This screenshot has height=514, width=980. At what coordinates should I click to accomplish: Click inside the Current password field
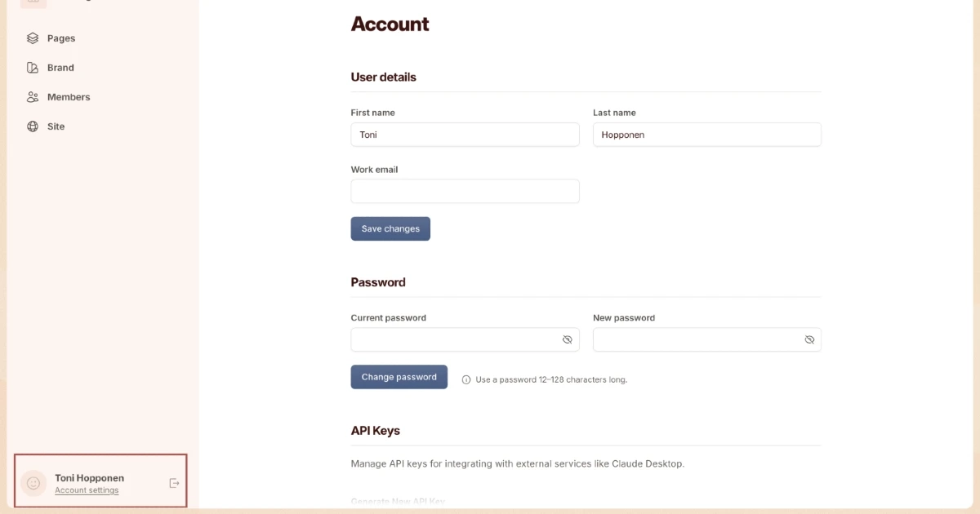tap(453, 339)
